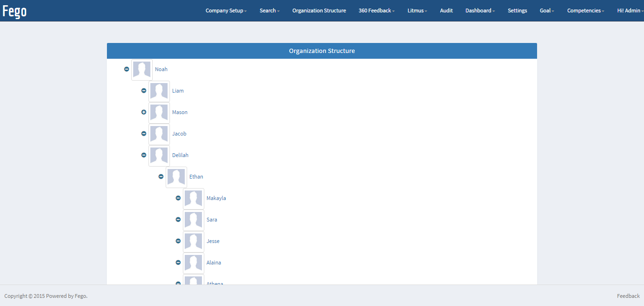Image resolution: width=644 pixels, height=306 pixels.
Task: Open Settings from the navigation bar
Action: click(517, 11)
